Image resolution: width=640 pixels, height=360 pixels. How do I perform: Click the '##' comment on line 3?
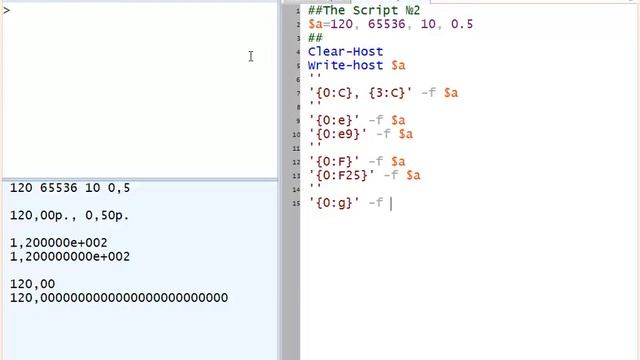pos(315,38)
